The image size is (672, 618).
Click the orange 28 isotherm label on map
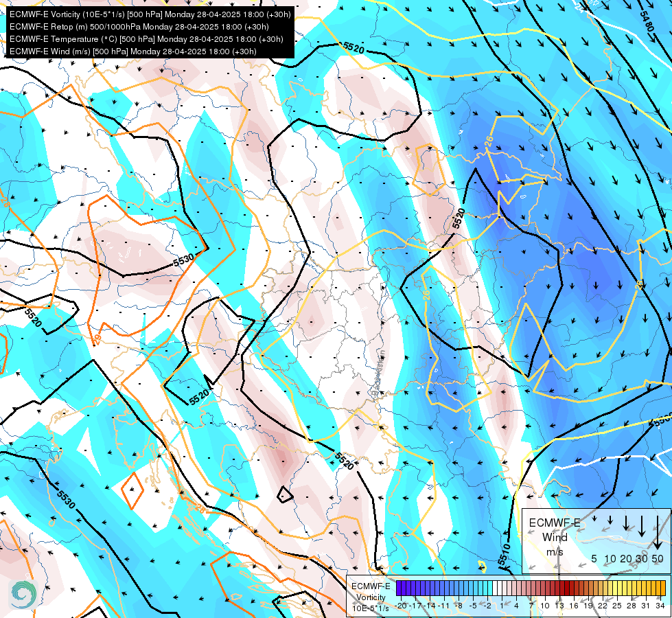pyautogui.click(x=199, y=509)
